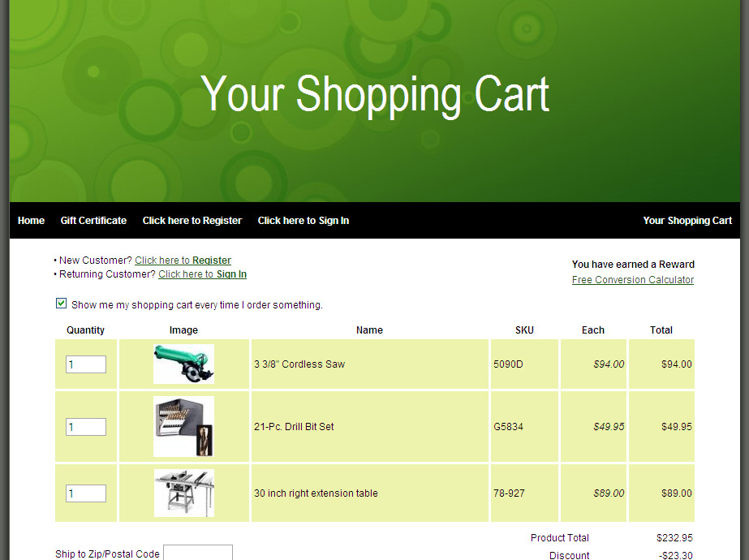Select Click here to Register in navbar
The image size is (749, 560).
(x=192, y=221)
